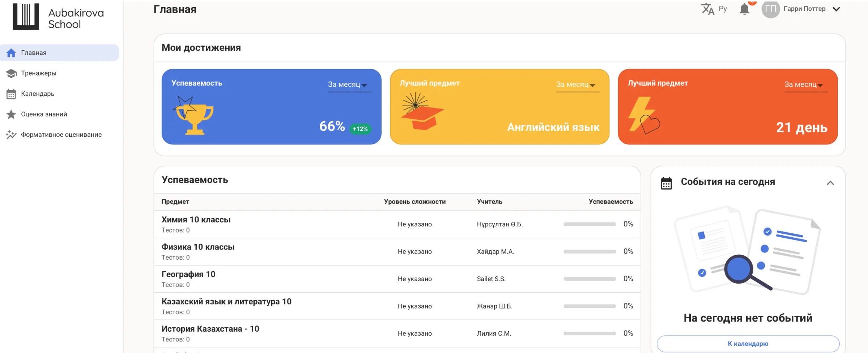Screen dimensions: 868x353
Task: Click the Aubakirova School logo
Action: click(x=58, y=17)
